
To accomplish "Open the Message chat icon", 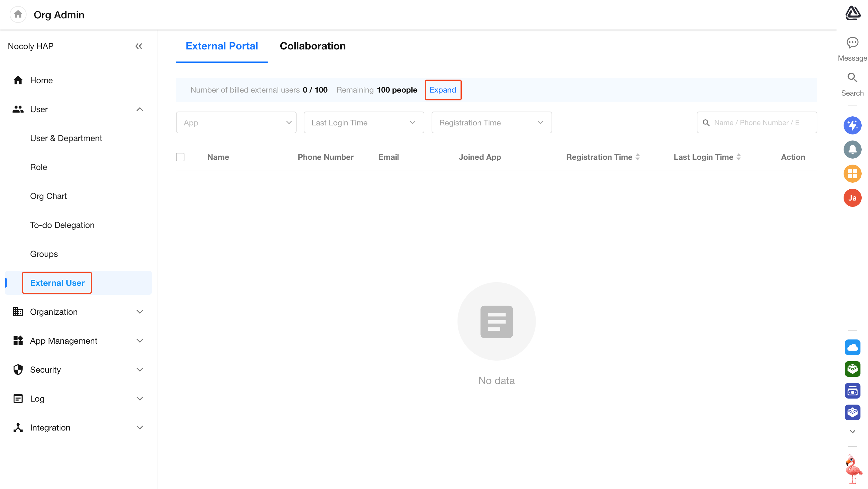I will pos(852,43).
